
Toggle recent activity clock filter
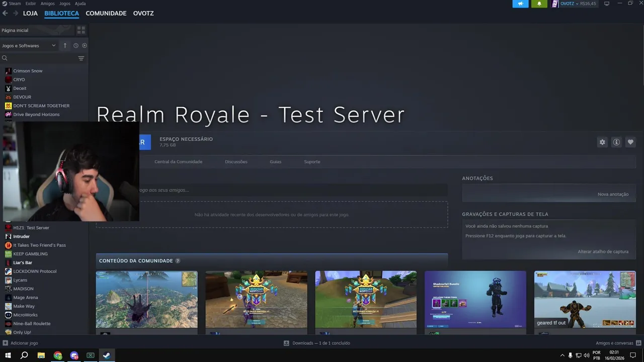pos(76,45)
